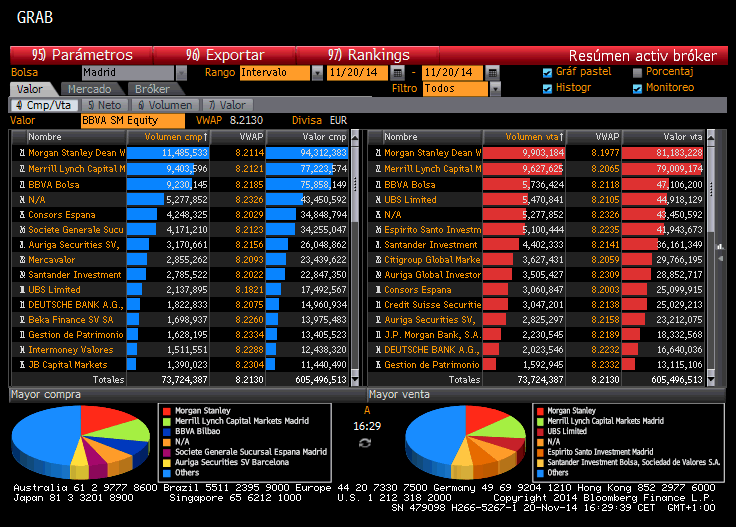Enable the Porcentaj checkbox
The width and height of the screenshot is (736, 527).
637,72
